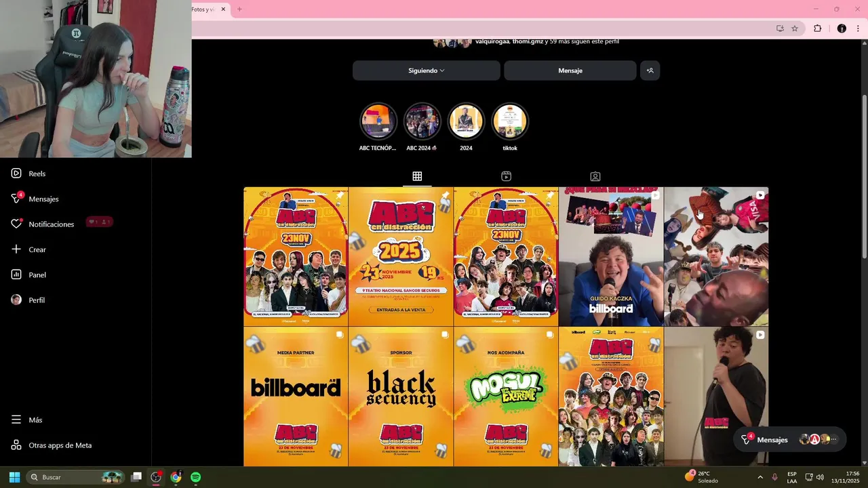868x488 pixels.
Task: Click the Crear plus icon
Action: pyautogui.click(x=16, y=249)
